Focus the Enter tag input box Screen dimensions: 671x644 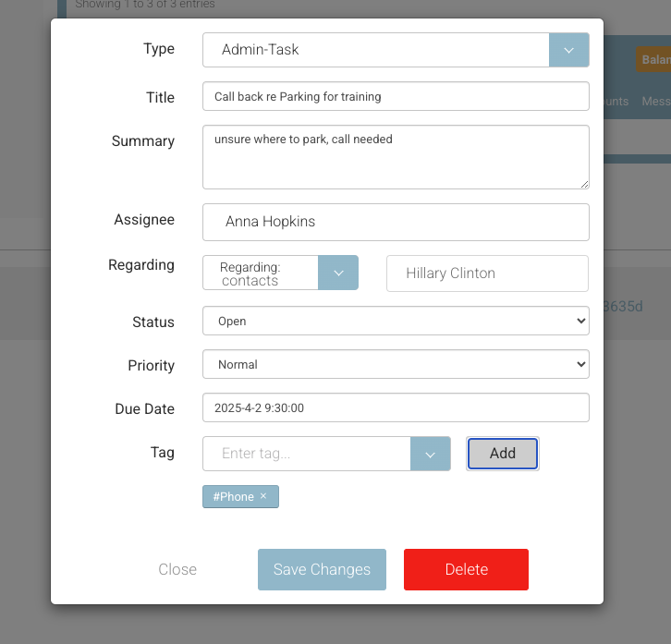point(307,454)
